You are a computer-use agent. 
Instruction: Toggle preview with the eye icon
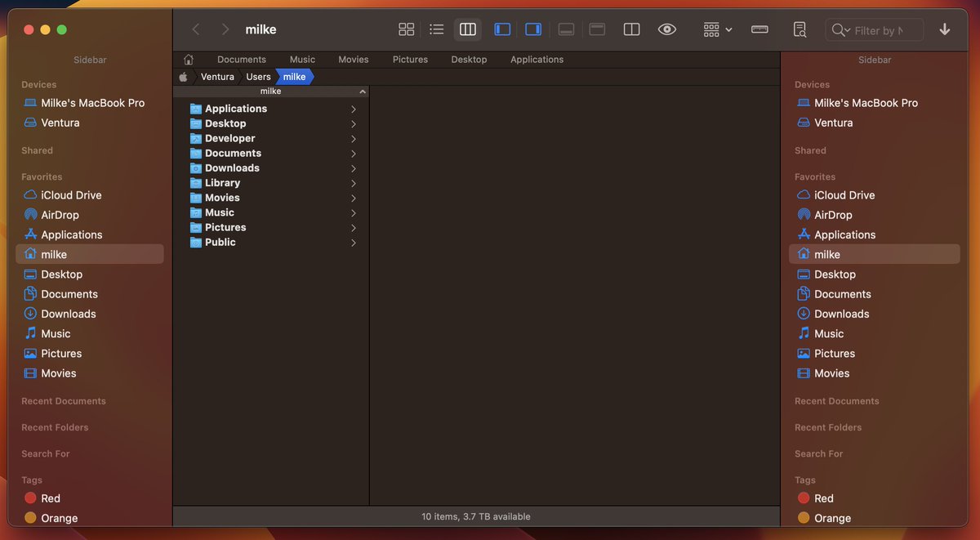pos(667,29)
